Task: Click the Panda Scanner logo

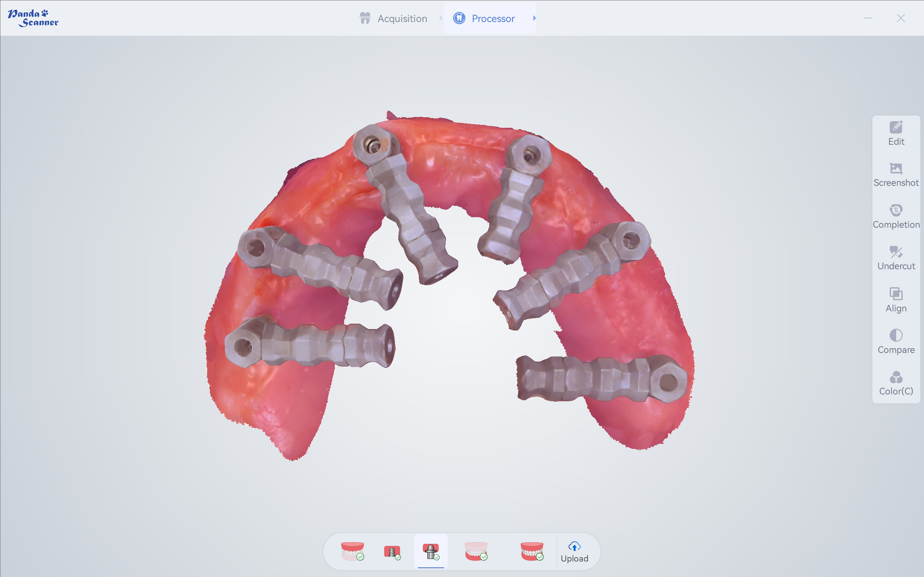Action: point(33,18)
